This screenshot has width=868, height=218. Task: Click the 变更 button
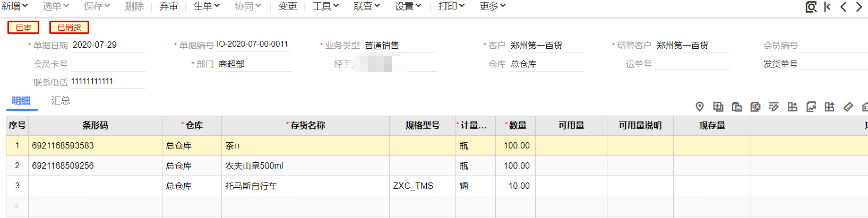pos(288,6)
